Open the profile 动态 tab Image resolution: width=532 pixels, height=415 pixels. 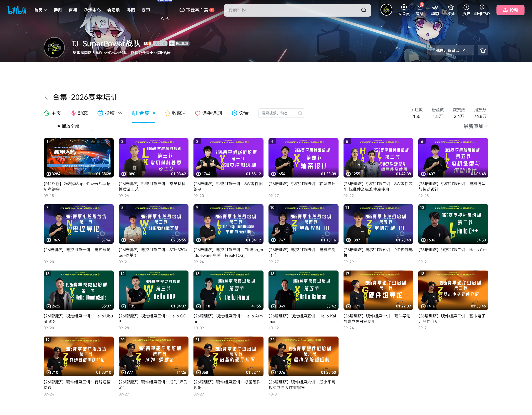click(79, 113)
